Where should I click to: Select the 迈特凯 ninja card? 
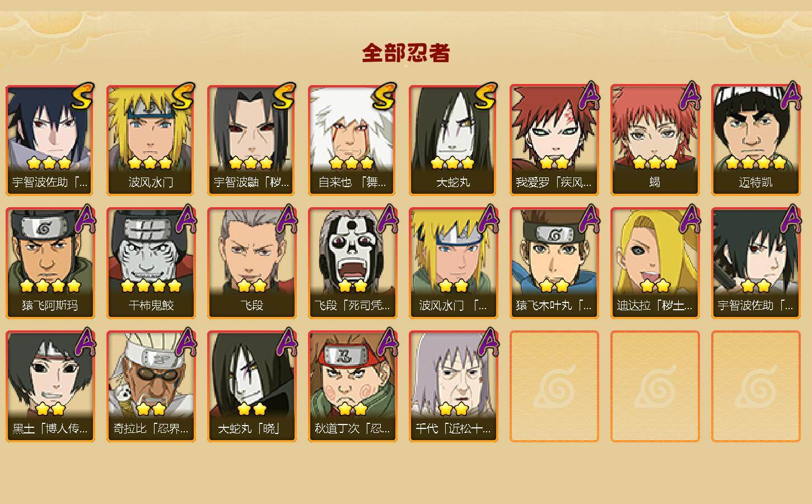pyautogui.click(x=755, y=140)
